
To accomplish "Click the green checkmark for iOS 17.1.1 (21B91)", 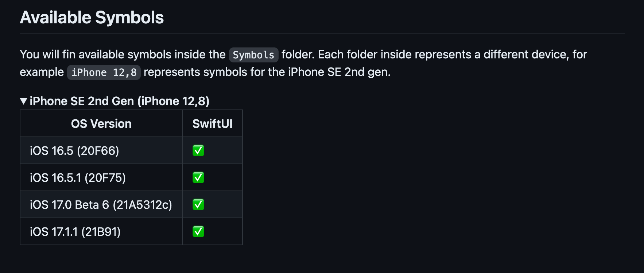I will click(x=198, y=231).
